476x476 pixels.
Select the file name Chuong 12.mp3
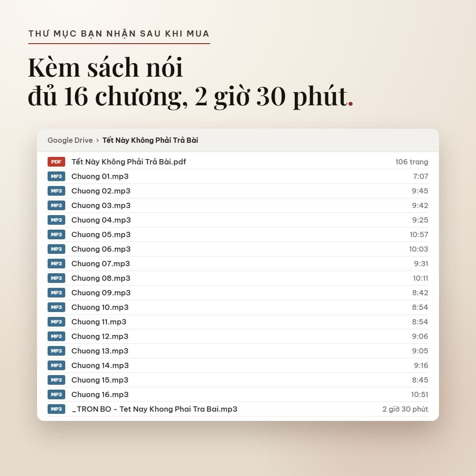tap(100, 336)
